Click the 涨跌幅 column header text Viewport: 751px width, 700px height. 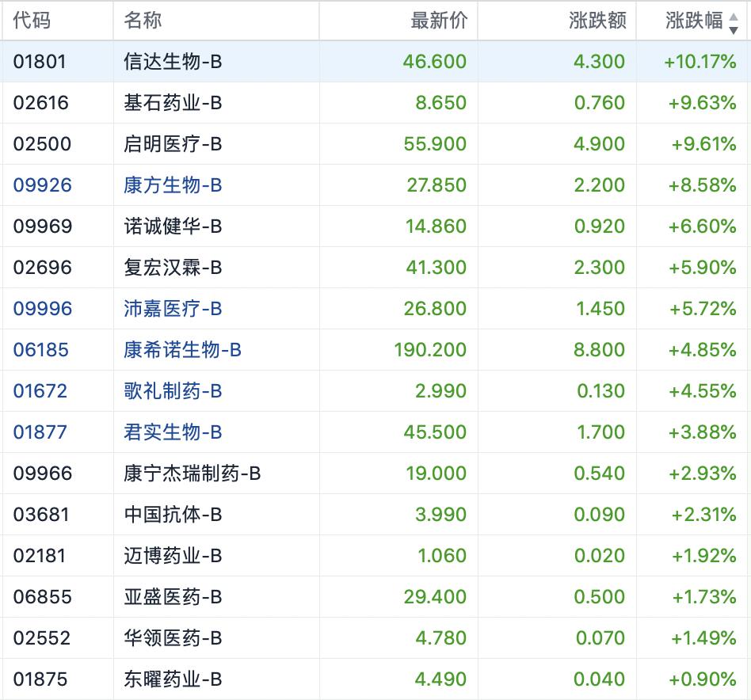(694, 21)
